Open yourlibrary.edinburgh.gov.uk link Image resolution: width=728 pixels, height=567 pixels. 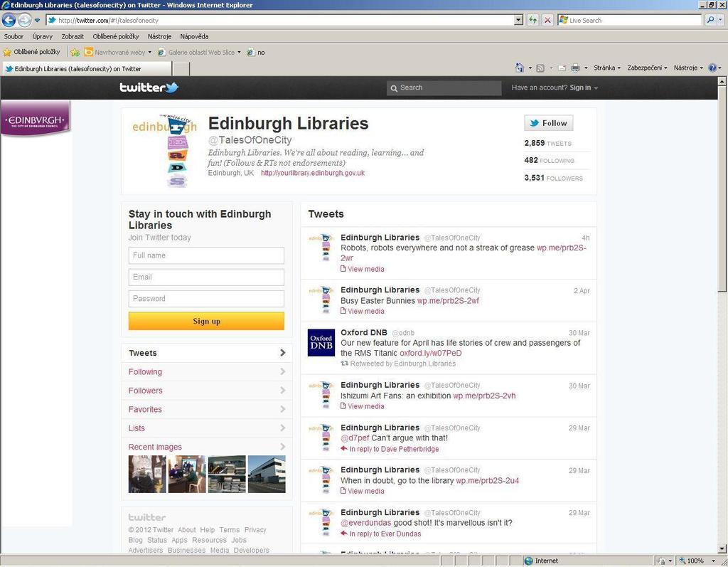[x=313, y=173]
